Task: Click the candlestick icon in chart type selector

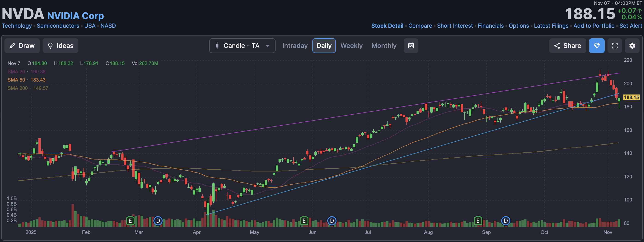Action: point(217,46)
